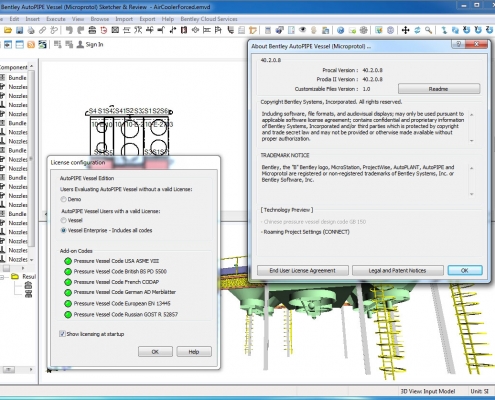The height and width of the screenshot is (400, 495).
Task: Click the Readme button
Action: (x=439, y=89)
